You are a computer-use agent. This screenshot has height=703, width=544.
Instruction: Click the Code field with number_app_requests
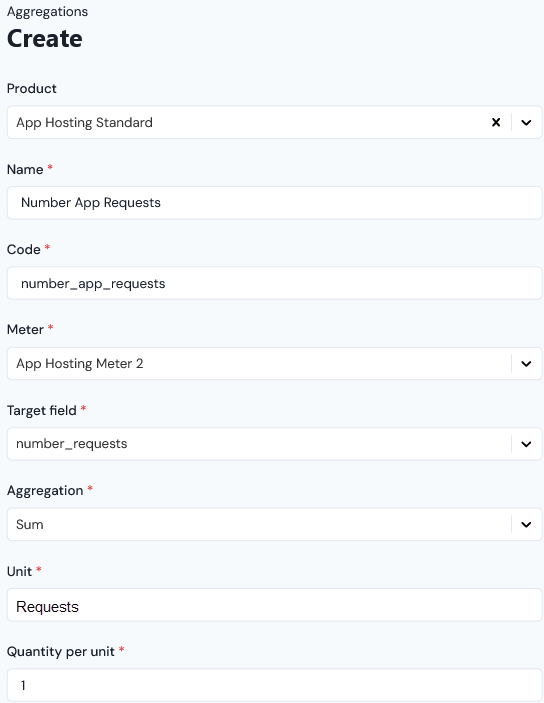pos(274,283)
